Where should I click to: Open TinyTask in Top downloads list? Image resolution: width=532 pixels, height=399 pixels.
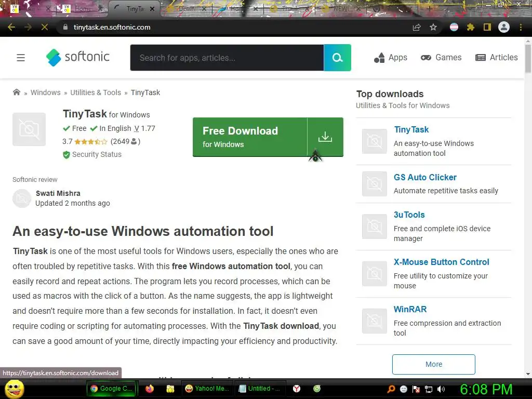[411, 129]
